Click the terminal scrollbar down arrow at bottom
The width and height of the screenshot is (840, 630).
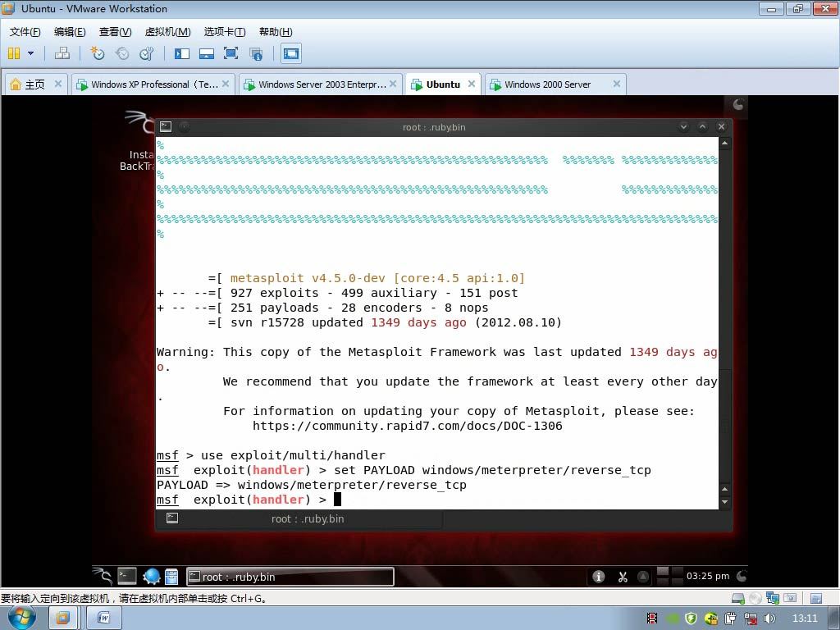[x=724, y=502]
